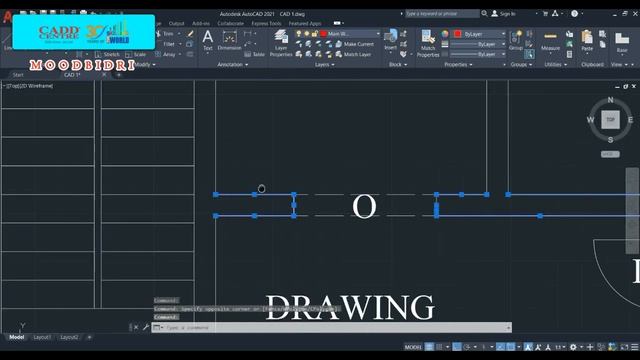The height and width of the screenshot is (360, 640).
Task: Switch to the Layout2 tab
Action: 69,337
